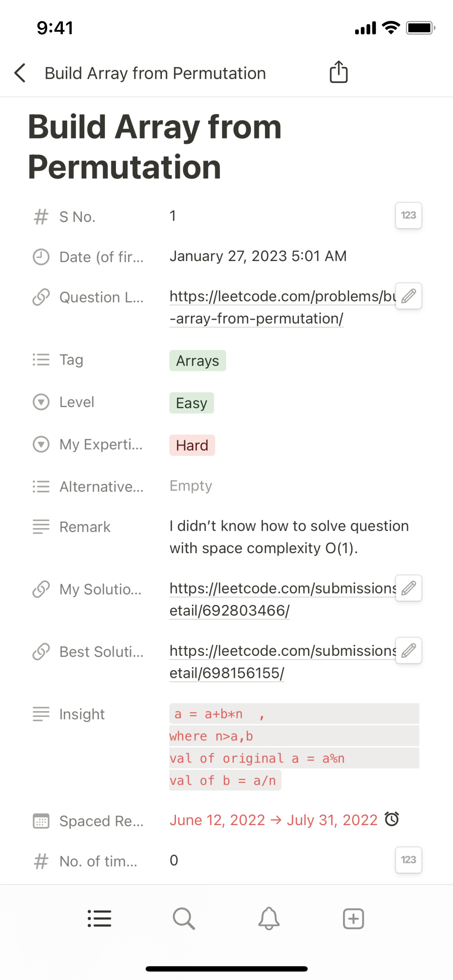Open the page list icon in bottom bar
Viewport: 453px width, 980px height.
coord(99,919)
